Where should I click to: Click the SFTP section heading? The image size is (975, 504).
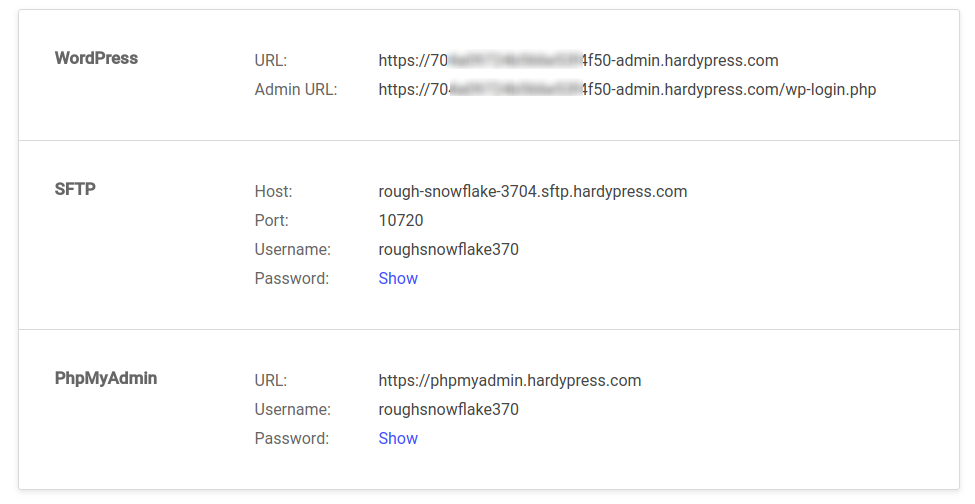coord(75,188)
